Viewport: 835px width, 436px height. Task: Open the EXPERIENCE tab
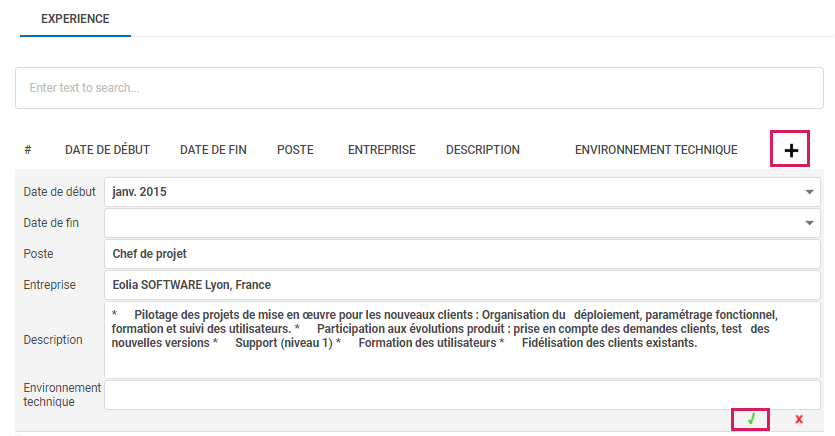coord(75,19)
